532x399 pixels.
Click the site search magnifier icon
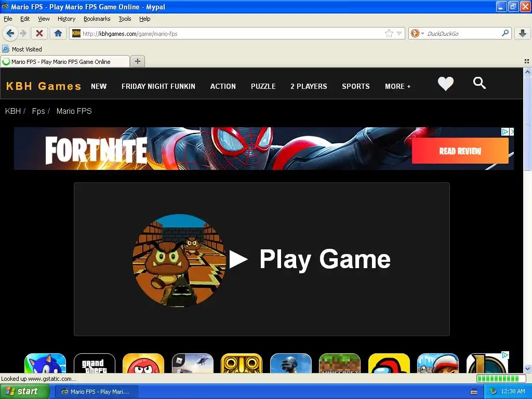(x=480, y=83)
